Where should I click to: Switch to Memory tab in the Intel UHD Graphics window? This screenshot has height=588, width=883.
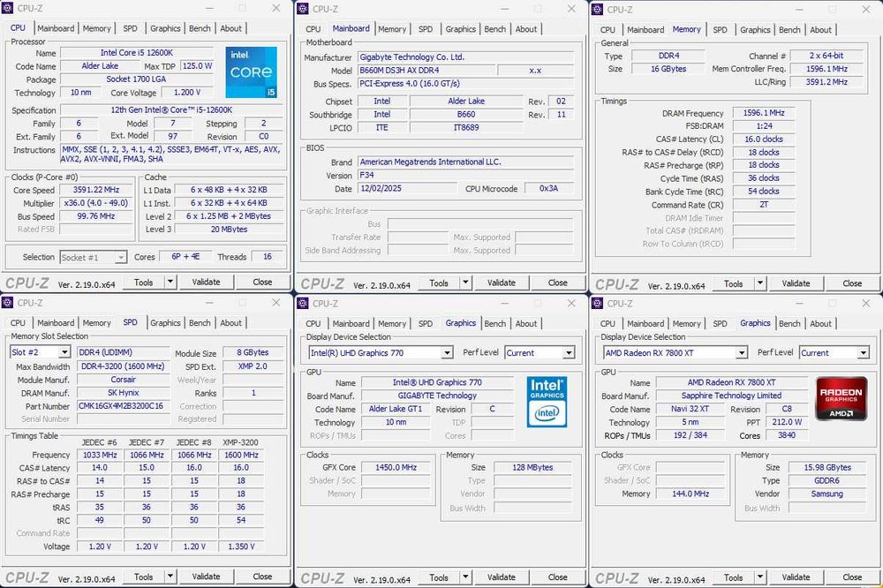392,323
